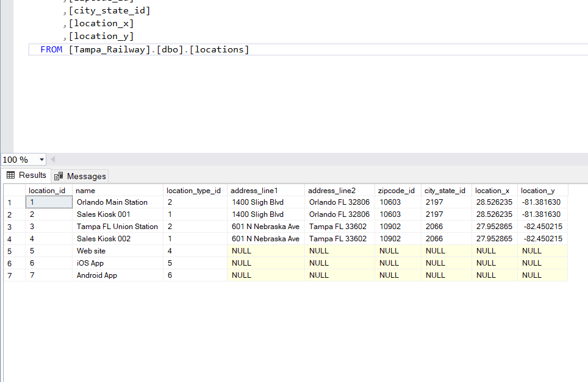Viewport: 588px width, 382px height.
Task: Select the city_state_id column header
Action: [x=446, y=190]
